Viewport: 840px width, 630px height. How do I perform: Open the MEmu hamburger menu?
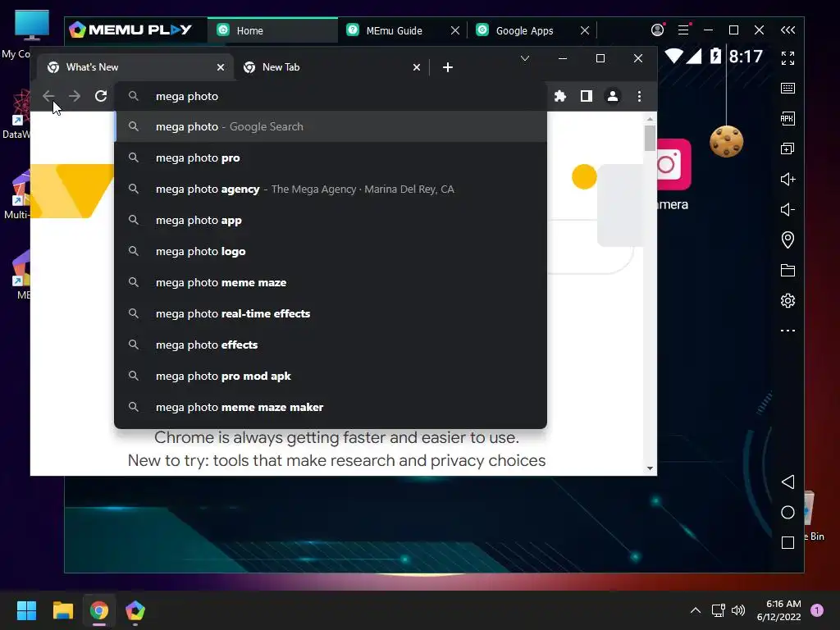(x=683, y=30)
